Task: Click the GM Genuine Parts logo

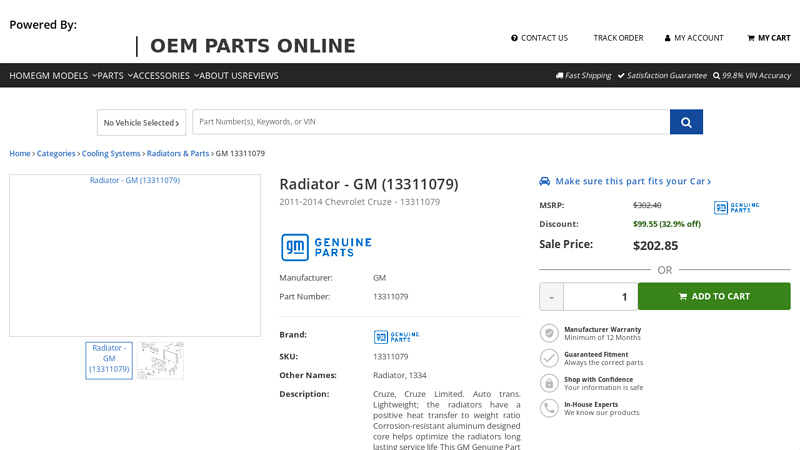Action: click(326, 247)
